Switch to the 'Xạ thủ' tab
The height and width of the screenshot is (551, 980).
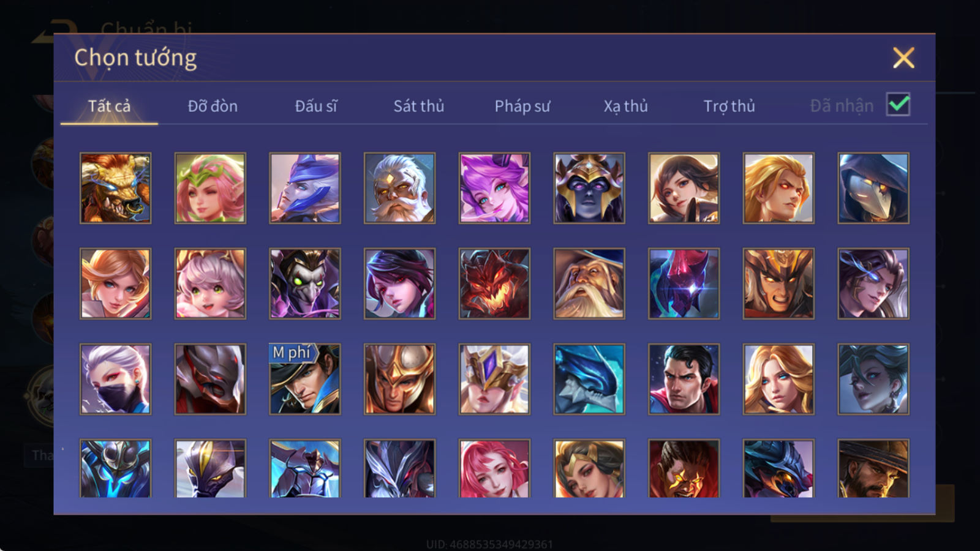pyautogui.click(x=625, y=106)
